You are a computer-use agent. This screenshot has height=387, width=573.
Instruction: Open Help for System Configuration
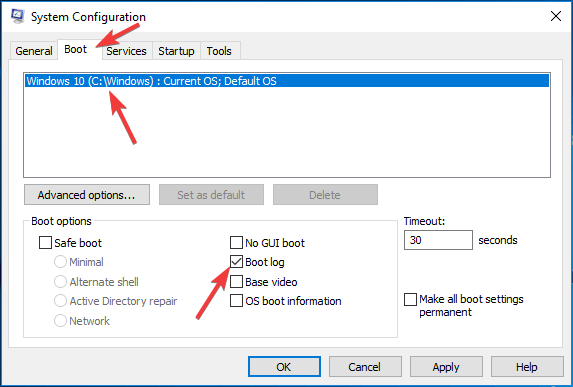point(527,367)
